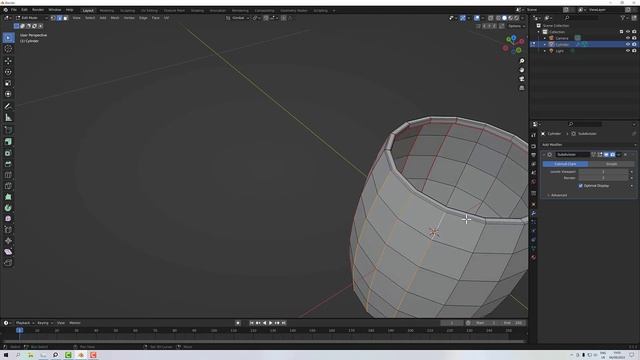
Task: Select the Add Cube tool
Action: coord(8,130)
